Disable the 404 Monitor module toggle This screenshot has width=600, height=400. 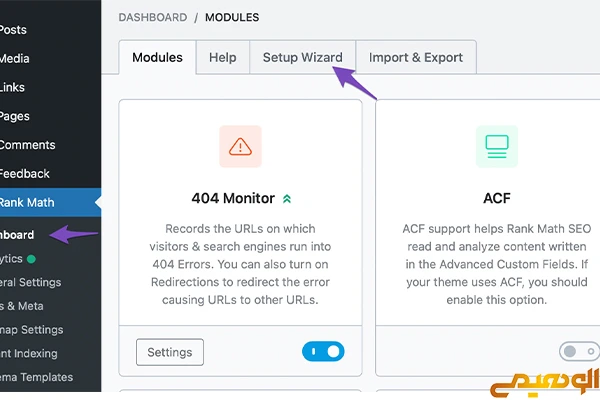coord(323,351)
